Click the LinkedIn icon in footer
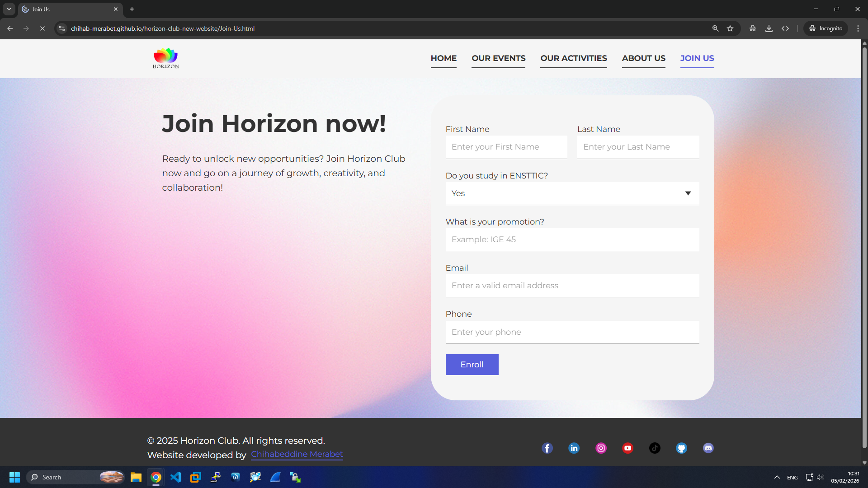Viewport: 868px width, 488px height. (x=574, y=448)
